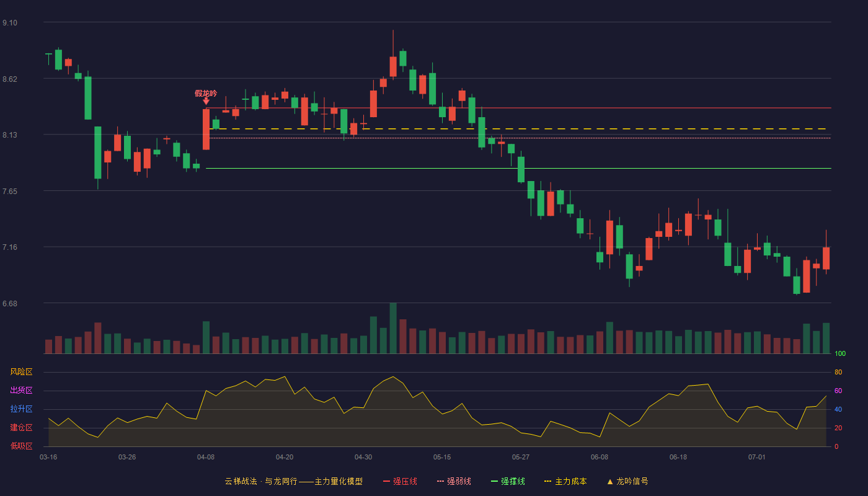The image size is (868, 496).
Task: Click the 7.65 price axis label
Action: tap(10, 192)
